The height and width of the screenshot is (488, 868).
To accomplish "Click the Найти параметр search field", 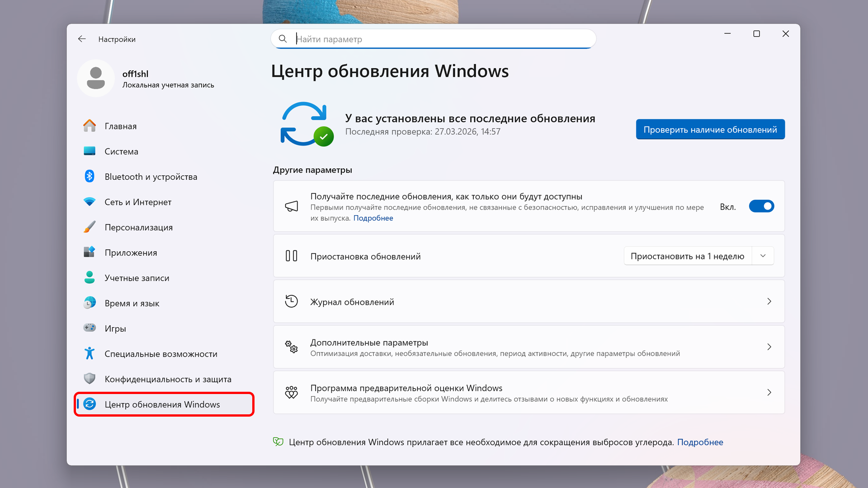I will point(434,39).
